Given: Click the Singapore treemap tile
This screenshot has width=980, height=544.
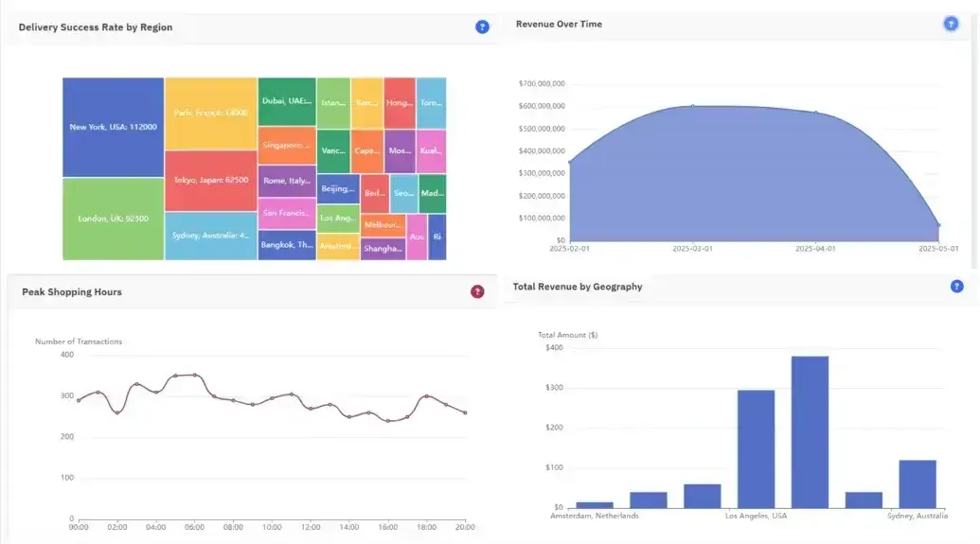Looking at the screenshot, I should [287, 145].
